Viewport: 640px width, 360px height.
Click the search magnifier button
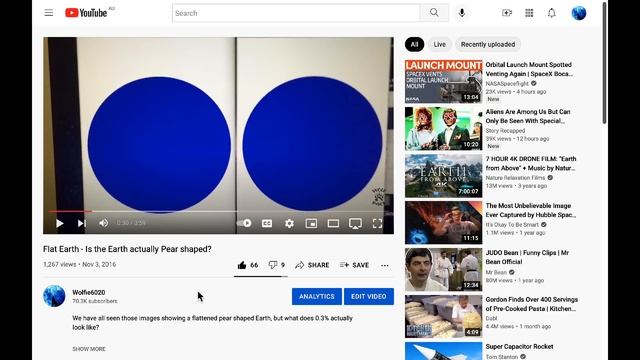pyautogui.click(x=434, y=13)
